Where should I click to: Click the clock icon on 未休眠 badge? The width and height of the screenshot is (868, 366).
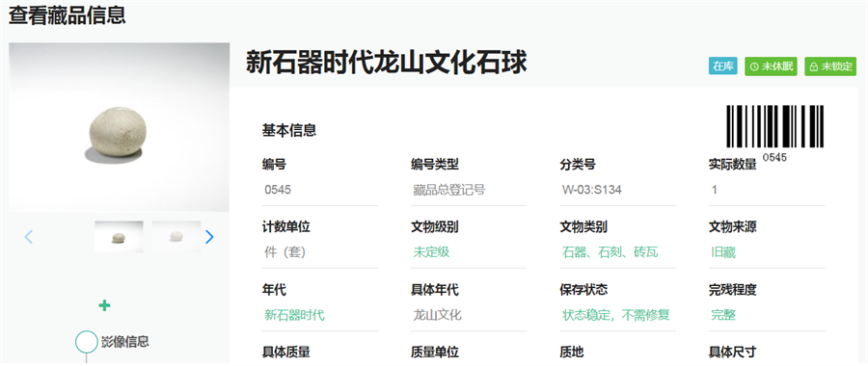coord(754,66)
